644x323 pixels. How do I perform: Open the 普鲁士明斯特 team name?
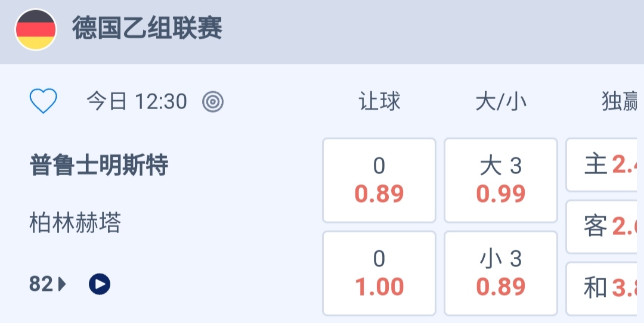click(99, 165)
